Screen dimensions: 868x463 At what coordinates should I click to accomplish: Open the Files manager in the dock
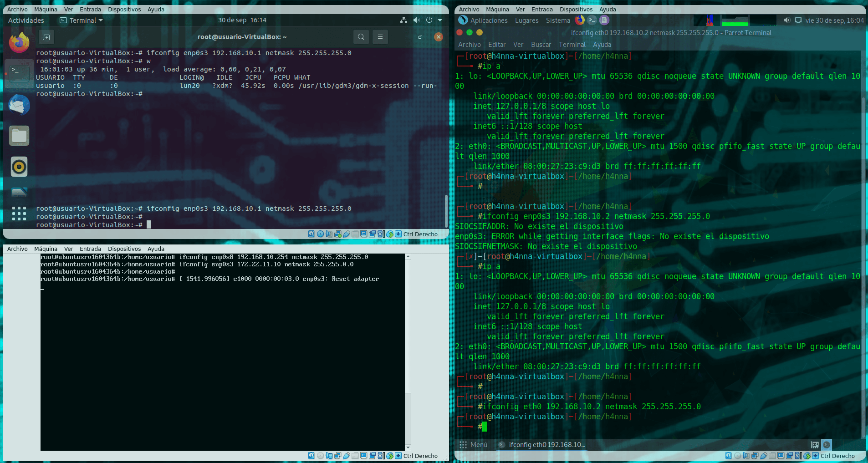[x=19, y=136]
